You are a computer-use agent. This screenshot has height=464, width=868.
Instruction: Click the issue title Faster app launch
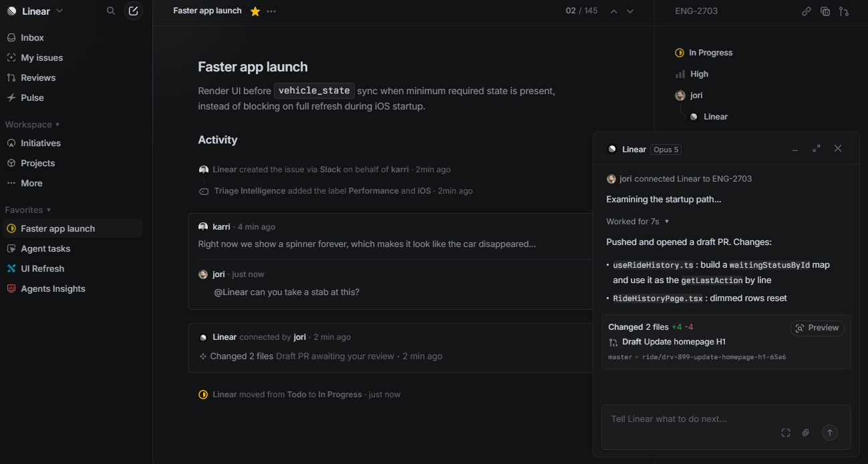click(253, 67)
